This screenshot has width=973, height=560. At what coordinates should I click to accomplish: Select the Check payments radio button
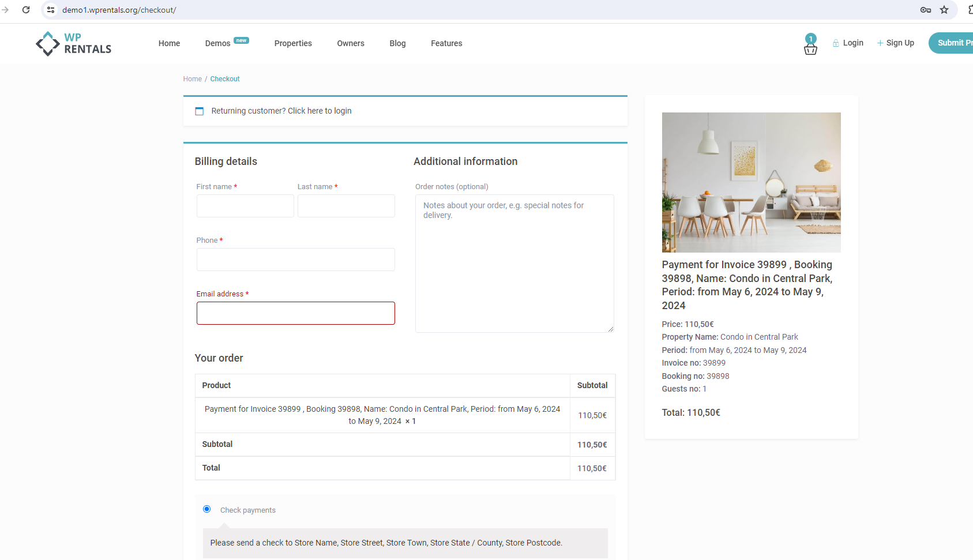[206, 509]
